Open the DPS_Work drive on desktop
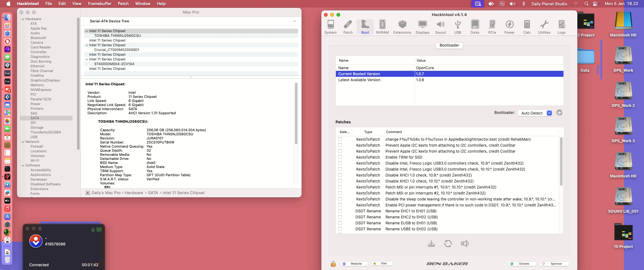 click(623, 59)
